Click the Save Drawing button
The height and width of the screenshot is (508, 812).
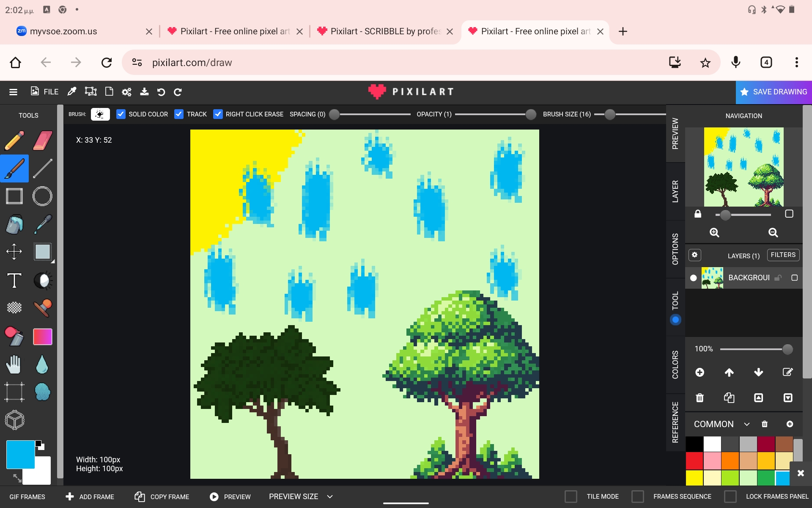[x=774, y=92]
